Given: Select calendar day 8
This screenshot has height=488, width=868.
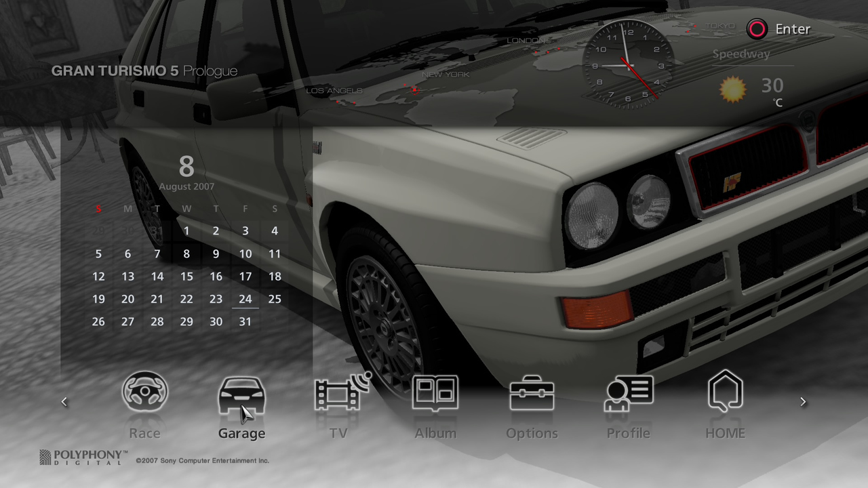Looking at the screenshot, I should (x=186, y=254).
